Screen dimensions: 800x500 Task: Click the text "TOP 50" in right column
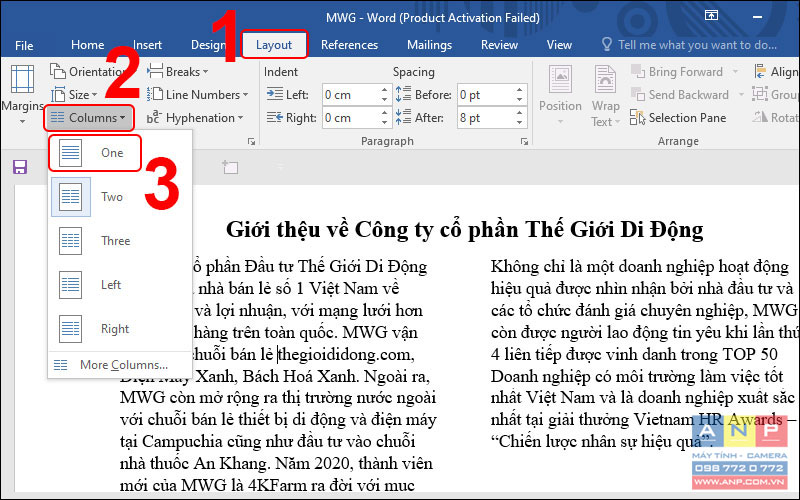pyautogui.click(x=750, y=354)
